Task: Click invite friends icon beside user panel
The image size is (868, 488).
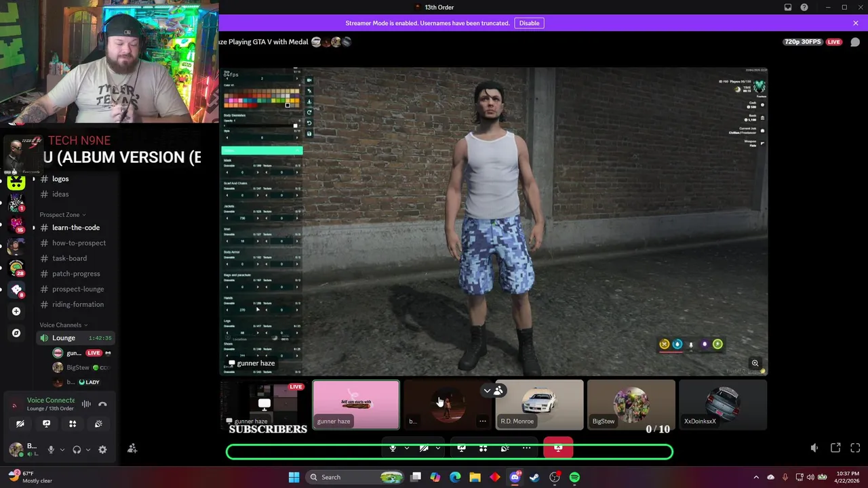Action: pyautogui.click(x=132, y=449)
